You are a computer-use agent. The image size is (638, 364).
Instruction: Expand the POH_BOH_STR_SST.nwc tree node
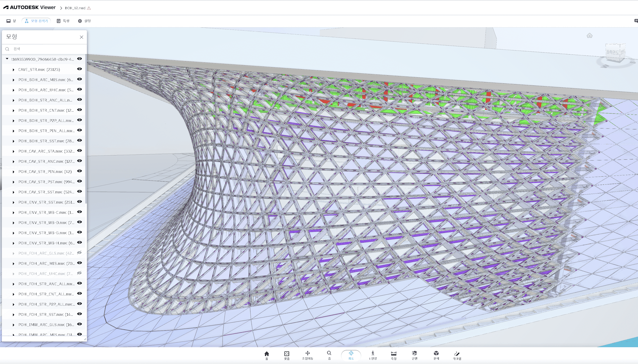coord(13,141)
